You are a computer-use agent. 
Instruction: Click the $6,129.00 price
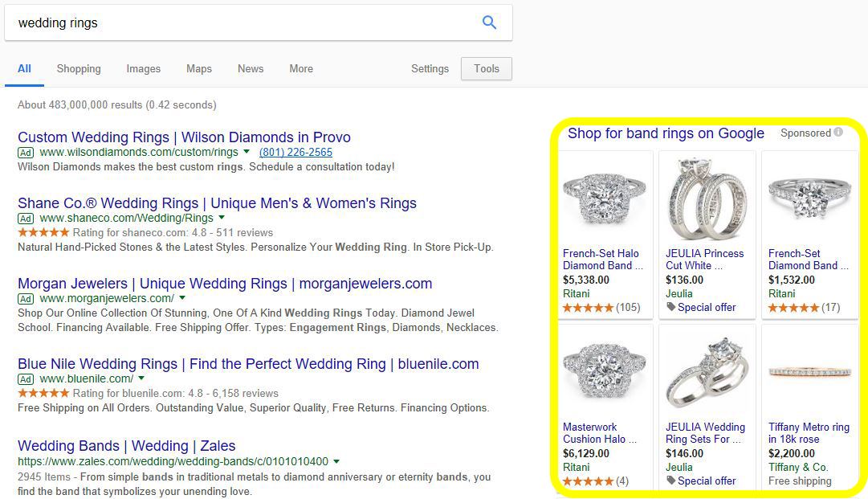pyautogui.click(x=585, y=453)
